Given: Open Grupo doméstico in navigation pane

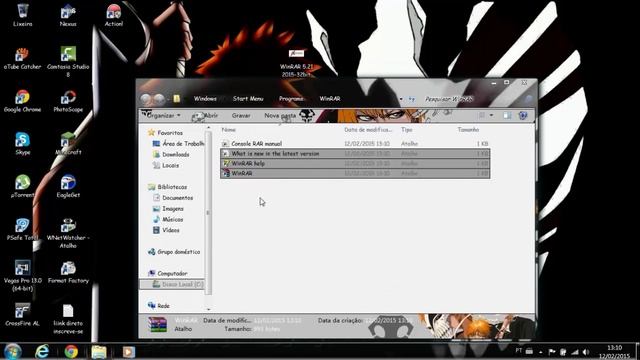Looking at the screenshot, I should pos(174,252).
